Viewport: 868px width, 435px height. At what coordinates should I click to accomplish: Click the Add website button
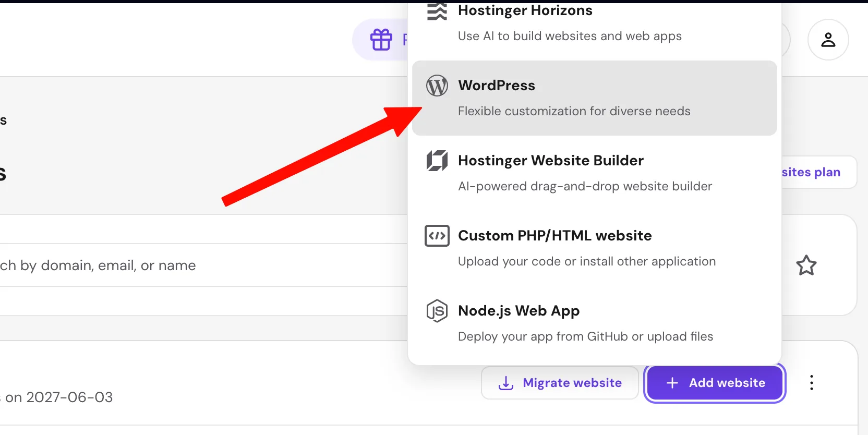tap(715, 383)
